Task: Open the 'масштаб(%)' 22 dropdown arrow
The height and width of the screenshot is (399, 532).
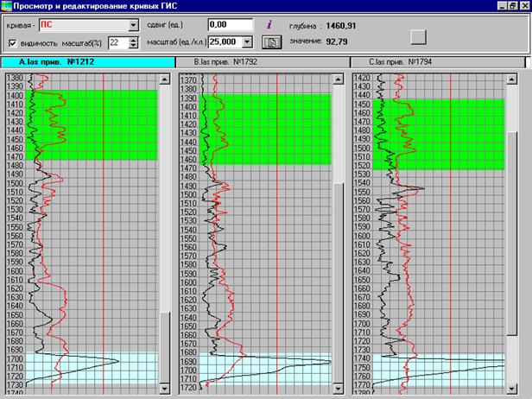Action: [133, 42]
